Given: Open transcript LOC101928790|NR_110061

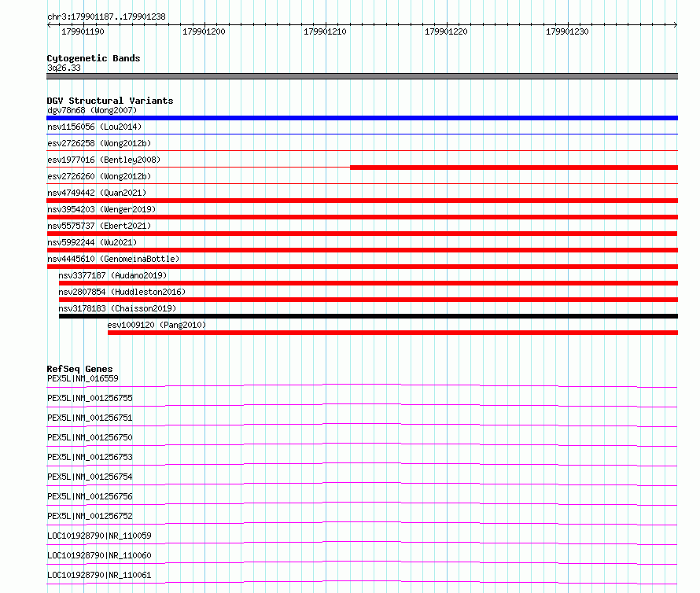Looking at the screenshot, I should (99, 575).
